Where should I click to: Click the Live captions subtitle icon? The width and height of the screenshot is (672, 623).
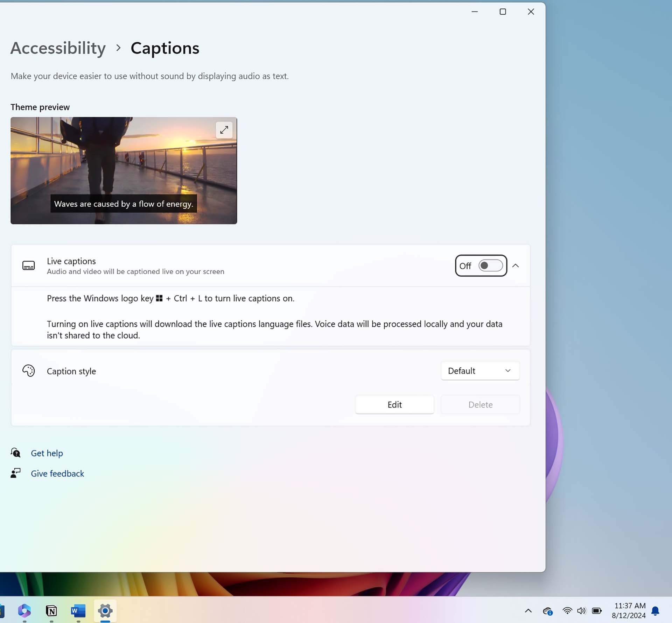[28, 266]
